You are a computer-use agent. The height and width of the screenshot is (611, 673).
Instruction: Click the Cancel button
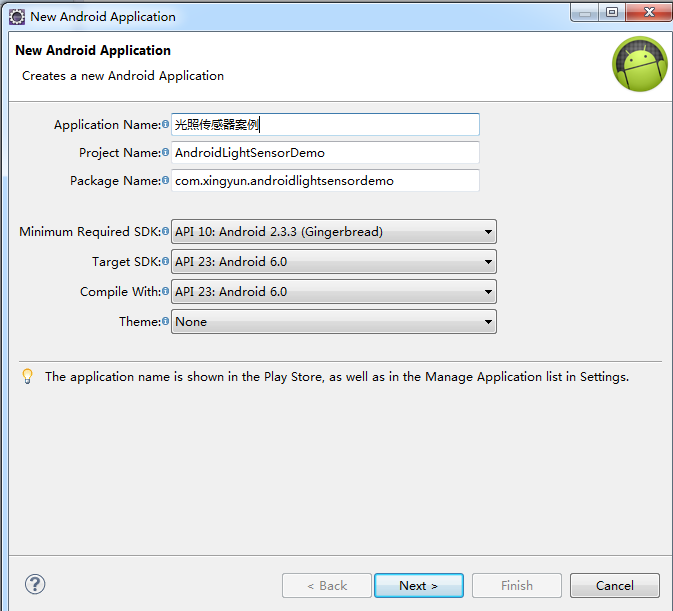[x=615, y=585]
